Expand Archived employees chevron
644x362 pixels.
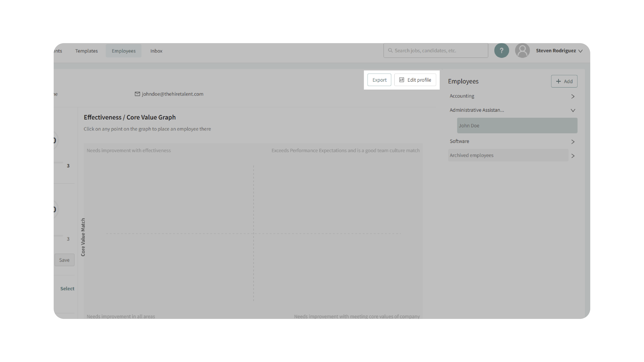(573, 156)
